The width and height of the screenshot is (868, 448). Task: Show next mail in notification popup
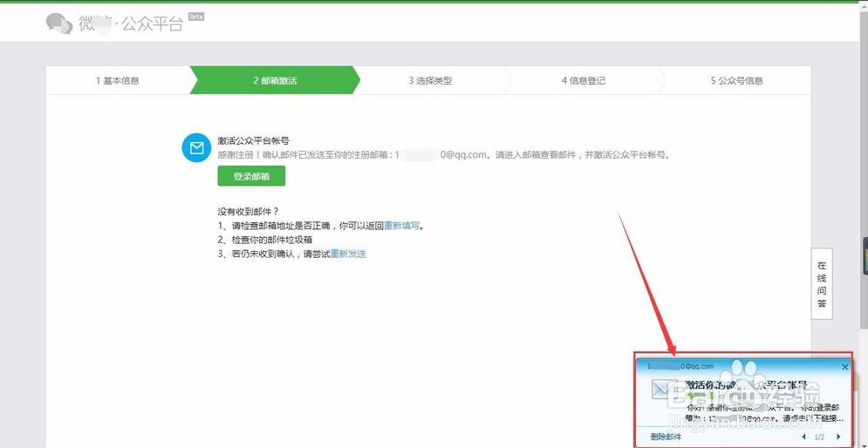(838, 437)
